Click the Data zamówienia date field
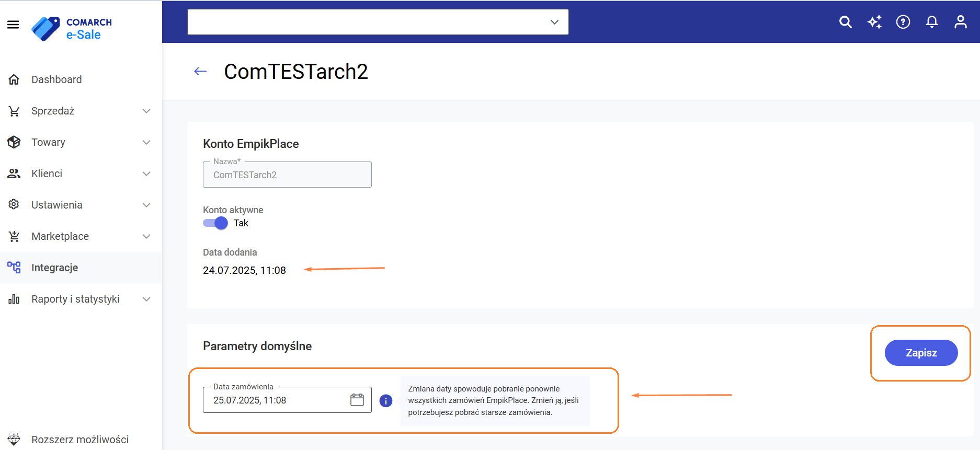This screenshot has height=450, width=980. pos(287,400)
